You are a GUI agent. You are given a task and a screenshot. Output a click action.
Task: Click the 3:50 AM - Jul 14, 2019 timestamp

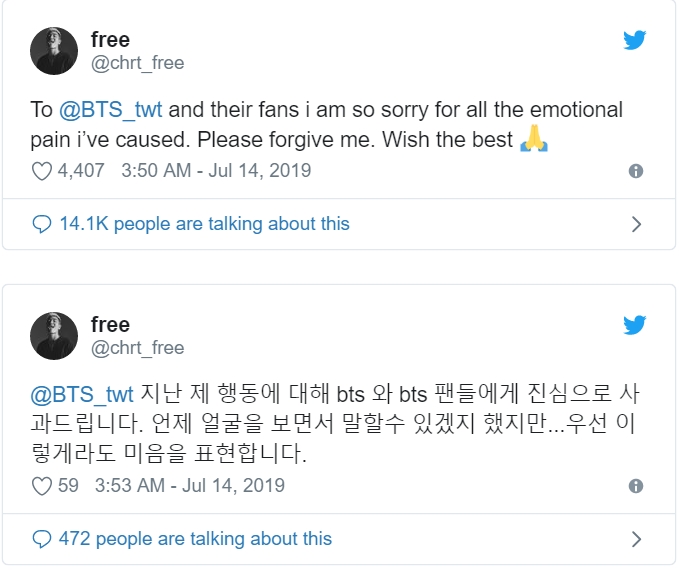coord(216,171)
